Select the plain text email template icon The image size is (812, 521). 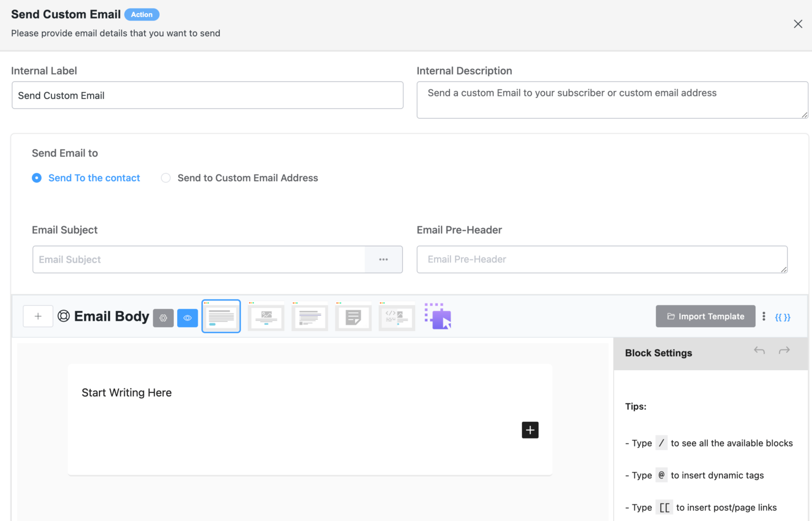(353, 316)
